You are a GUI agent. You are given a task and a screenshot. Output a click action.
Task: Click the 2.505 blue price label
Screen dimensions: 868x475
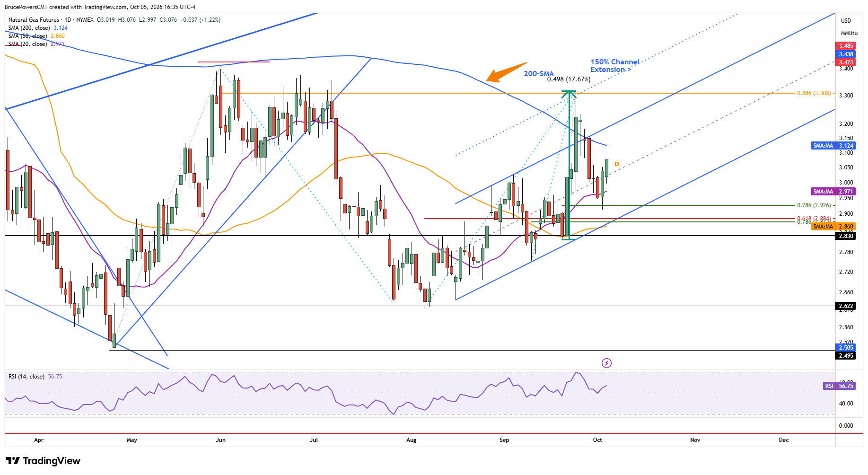[846, 348]
